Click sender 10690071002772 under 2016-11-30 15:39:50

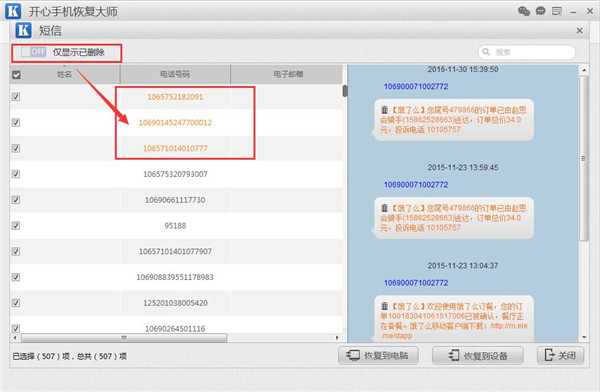click(416, 87)
